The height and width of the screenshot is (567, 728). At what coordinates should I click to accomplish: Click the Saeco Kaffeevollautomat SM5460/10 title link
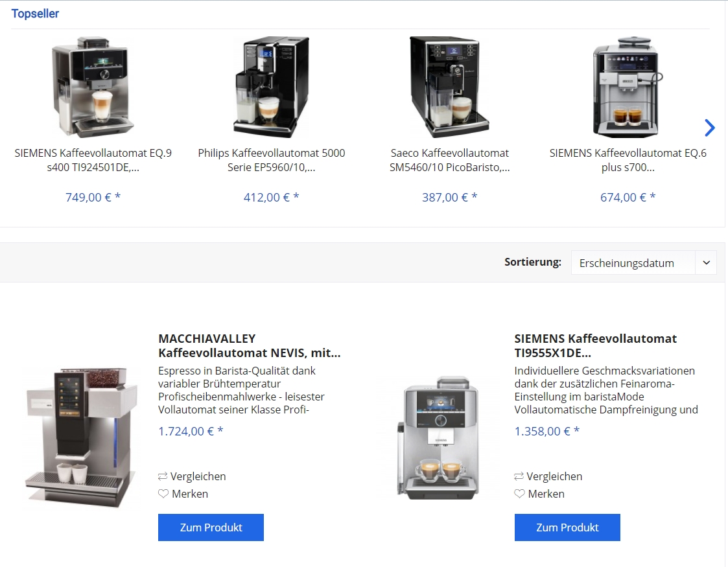449,160
